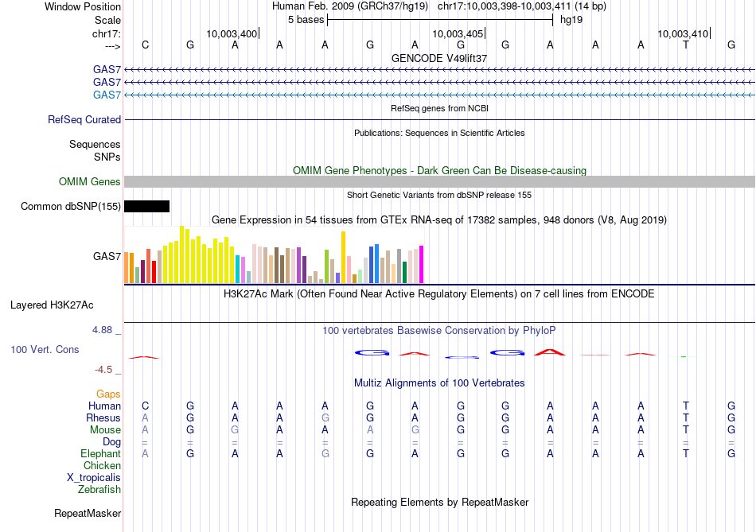This screenshot has width=756, height=532.
Task: Click the Multiz Alignments of 100 Vertebrates title
Action: (439, 383)
